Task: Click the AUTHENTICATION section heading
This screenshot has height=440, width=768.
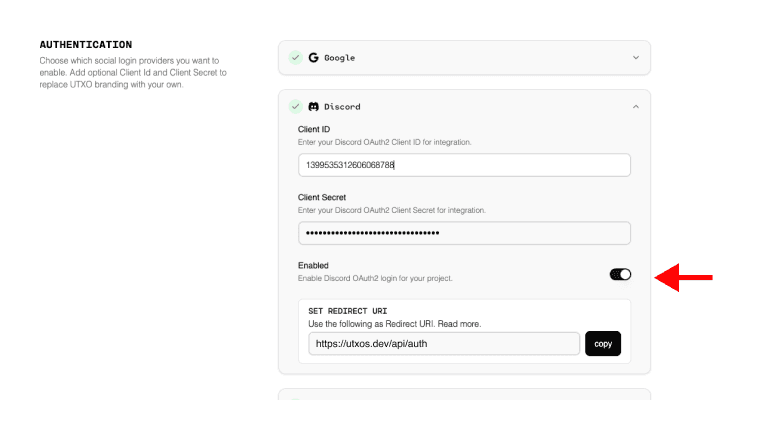Action: coord(86,45)
